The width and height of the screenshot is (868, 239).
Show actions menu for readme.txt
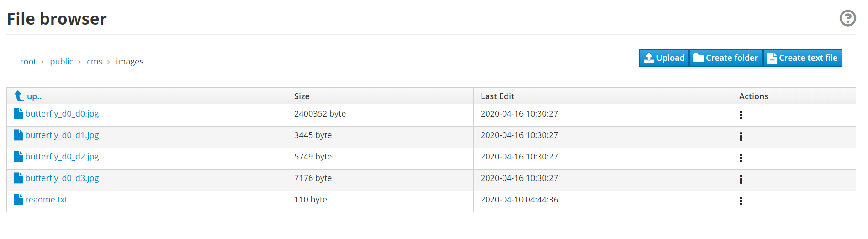pos(741,201)
